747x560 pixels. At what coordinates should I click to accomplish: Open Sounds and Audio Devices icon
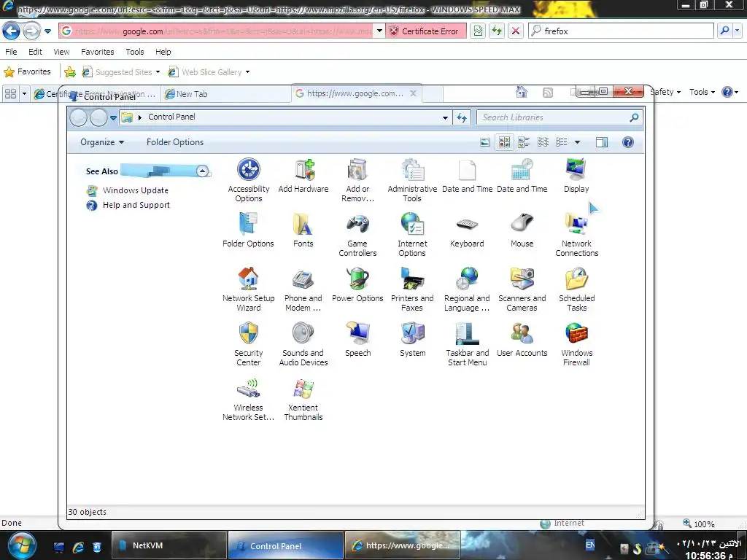[x=303, y=344]
